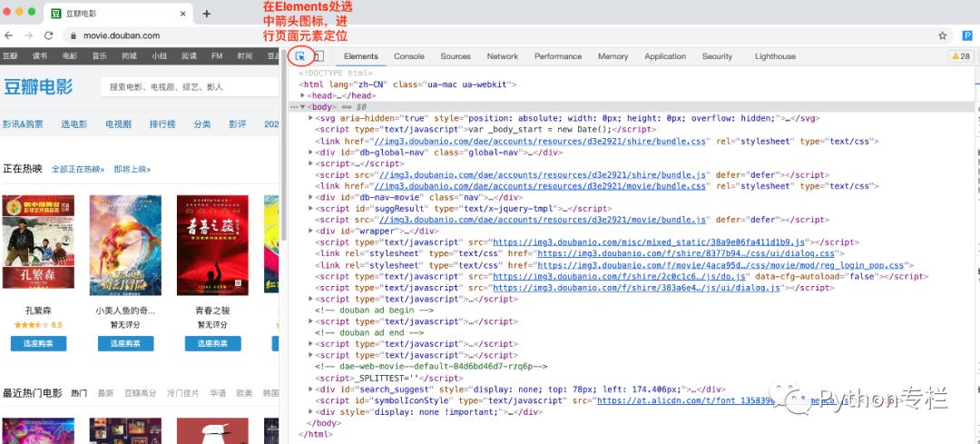Expand the div wrapper node
This screenshot has height=444, width=980.
pos(311,231)
